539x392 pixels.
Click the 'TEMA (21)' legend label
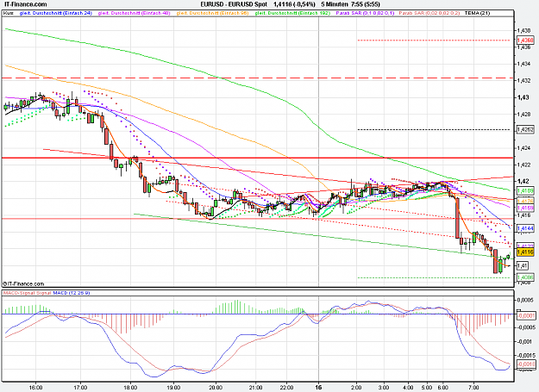(x=477, y=13)
